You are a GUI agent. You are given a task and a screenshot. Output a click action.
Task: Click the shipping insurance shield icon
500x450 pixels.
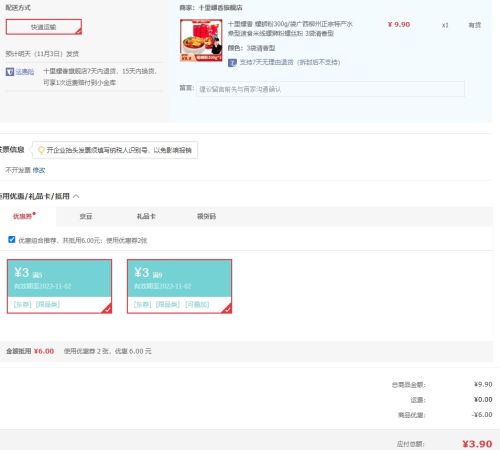(x=10, y=72)
